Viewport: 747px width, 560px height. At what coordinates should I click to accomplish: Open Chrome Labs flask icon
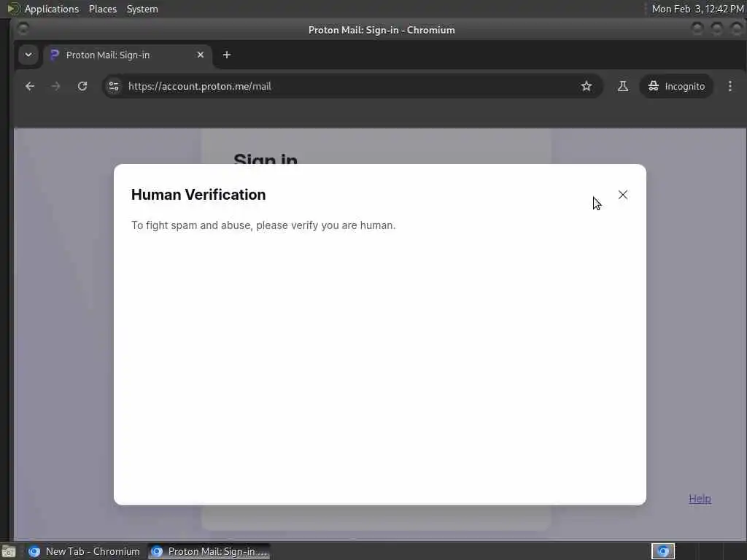623,86
